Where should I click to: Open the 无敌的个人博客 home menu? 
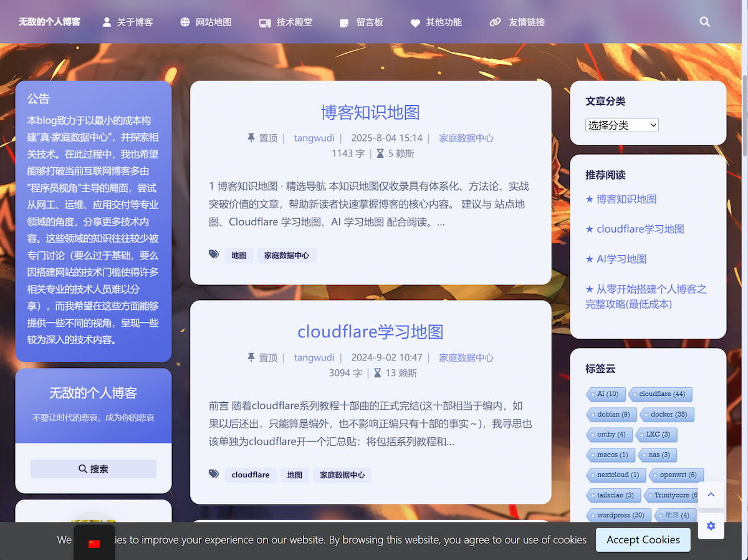pyautogui.click(x=50, y=21)
